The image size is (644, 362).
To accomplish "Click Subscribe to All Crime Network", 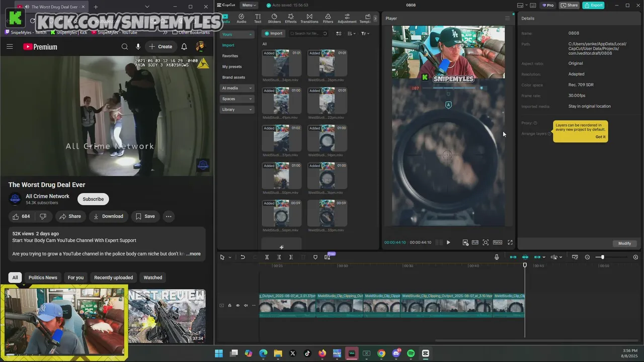I will coord(93,199).
